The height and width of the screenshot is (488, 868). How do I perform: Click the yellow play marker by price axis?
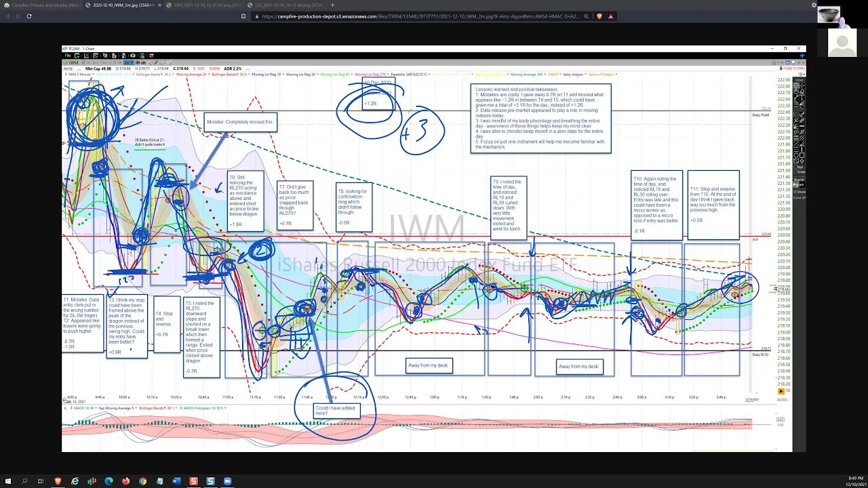tap(781, 391)
